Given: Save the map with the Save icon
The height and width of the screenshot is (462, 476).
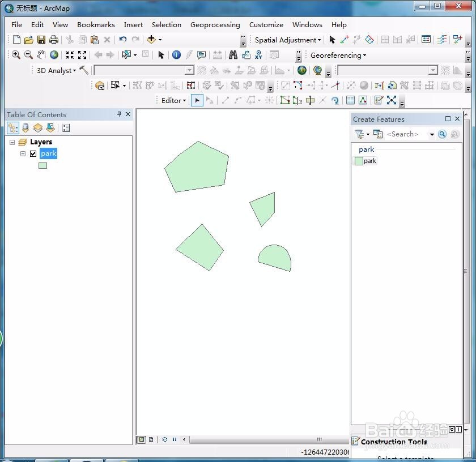Looking at the screenshot, I should click(x=41, y=40).
